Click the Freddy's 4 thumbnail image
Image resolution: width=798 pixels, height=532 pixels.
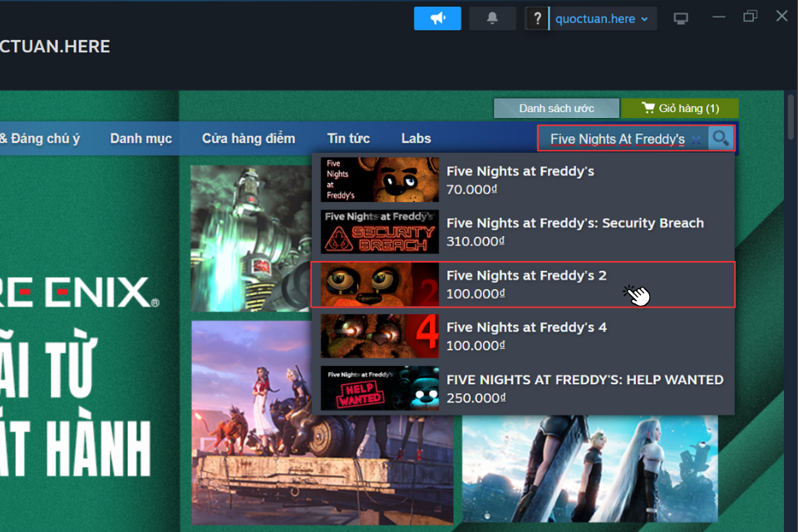[380, 336]
